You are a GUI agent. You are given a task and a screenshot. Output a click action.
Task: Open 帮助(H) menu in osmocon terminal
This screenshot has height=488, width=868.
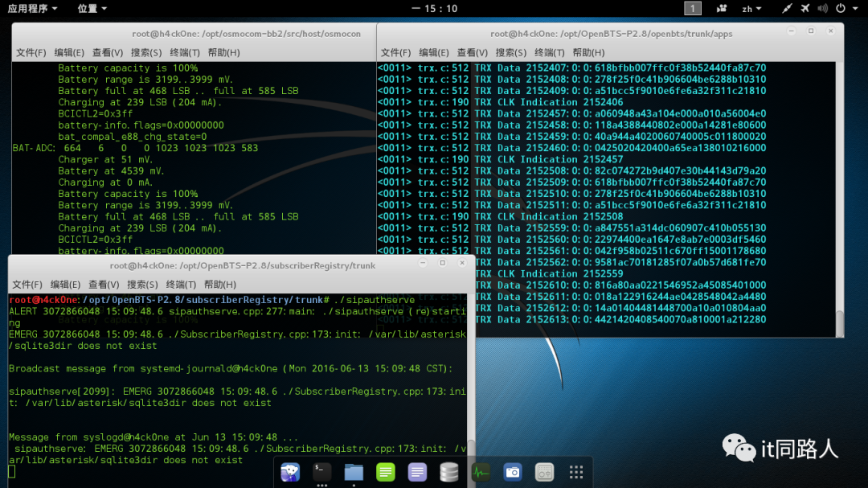coord(223,52)
